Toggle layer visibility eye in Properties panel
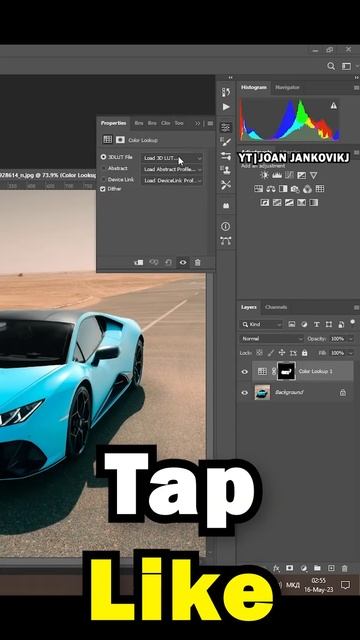This screenshot has height=640, width=360. pyautogui.click(x=183, y=262)
